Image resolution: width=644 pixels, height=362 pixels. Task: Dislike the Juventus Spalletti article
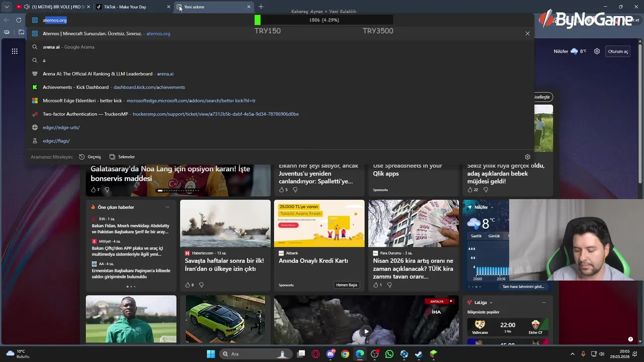[295, 190]
